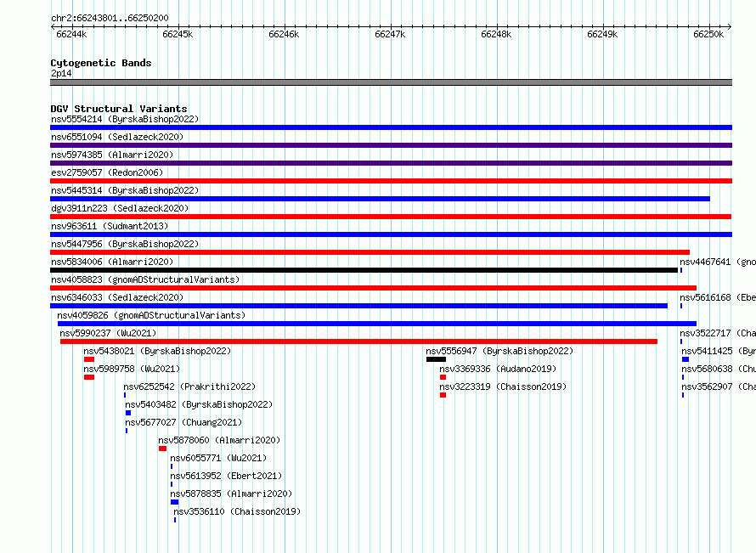Click the esv2759057 (Redon2006) label

click(107, 172)
